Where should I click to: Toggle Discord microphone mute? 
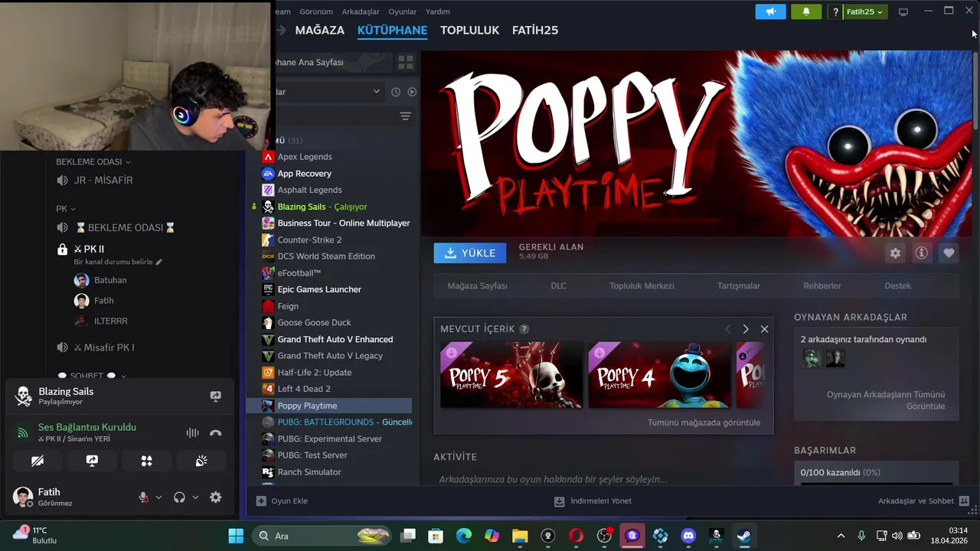[x=143, y=497]
